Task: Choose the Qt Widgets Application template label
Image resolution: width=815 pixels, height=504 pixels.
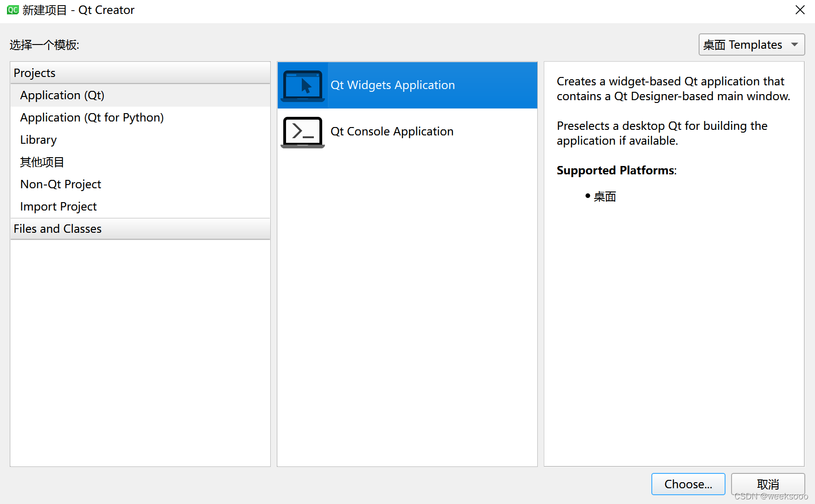Action: tap(393, 85)
